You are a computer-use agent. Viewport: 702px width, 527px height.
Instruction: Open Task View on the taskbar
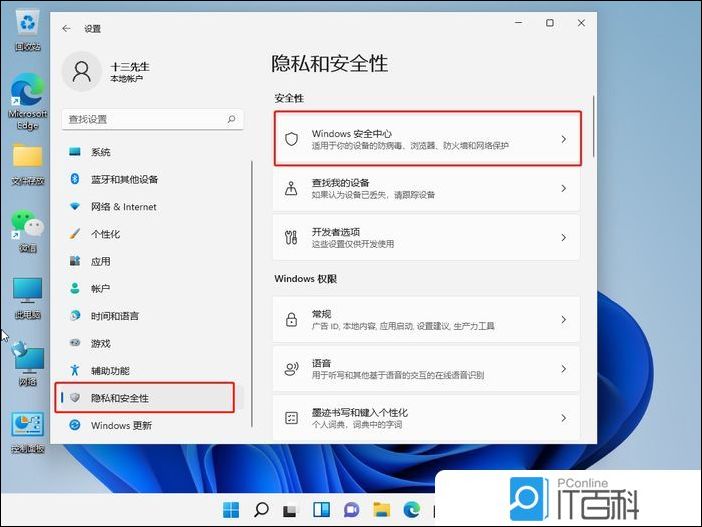pos(290,510)
